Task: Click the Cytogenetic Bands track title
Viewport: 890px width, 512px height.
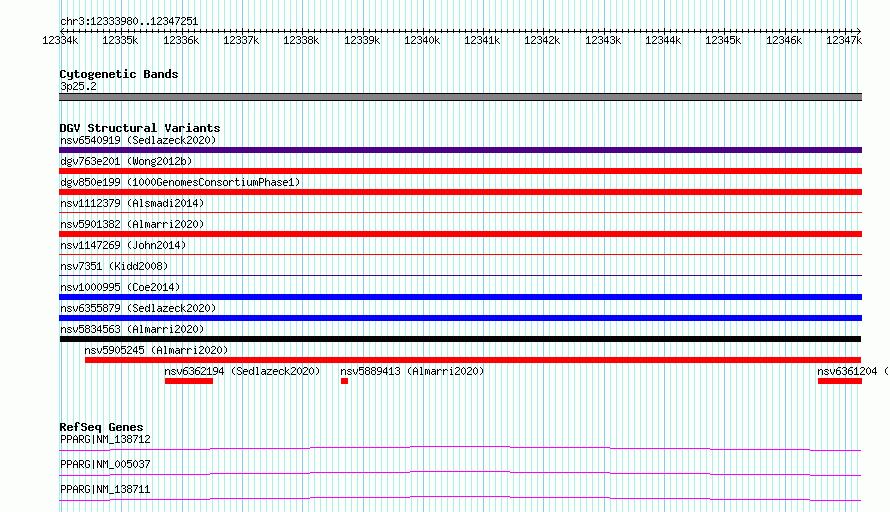Action: coord(119,74)
